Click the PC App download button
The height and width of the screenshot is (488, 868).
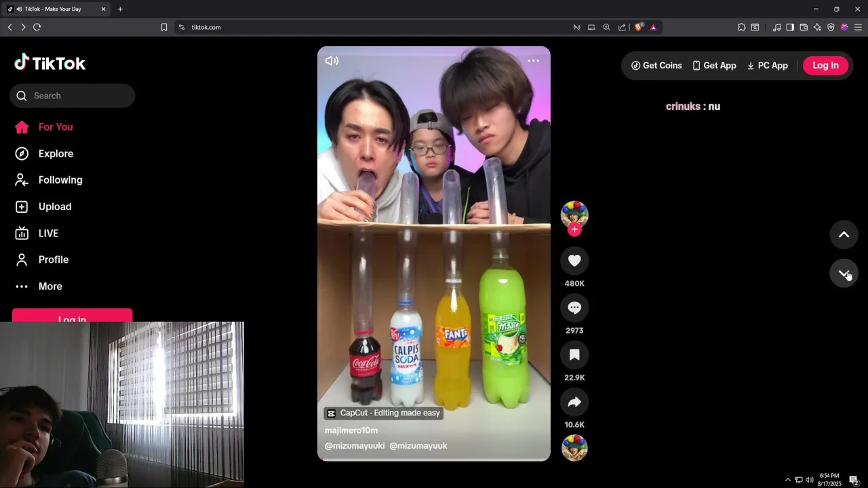(x=768, y=66)
